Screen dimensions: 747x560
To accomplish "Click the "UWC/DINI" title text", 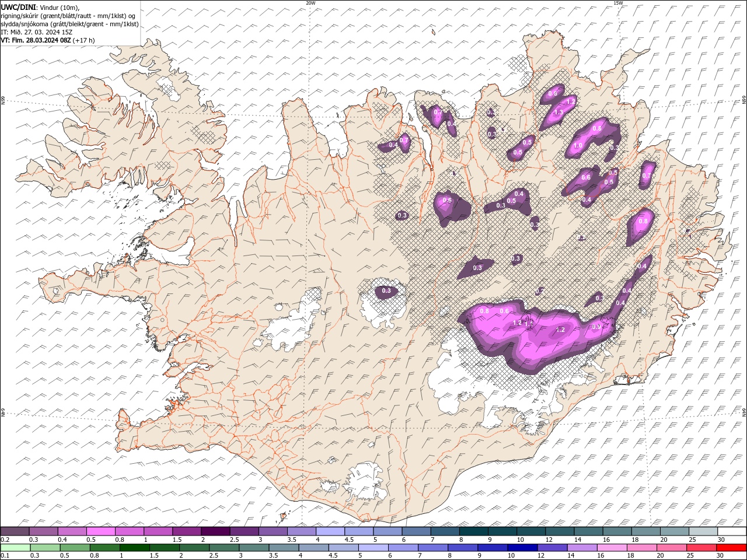I will tap(18, 7).
